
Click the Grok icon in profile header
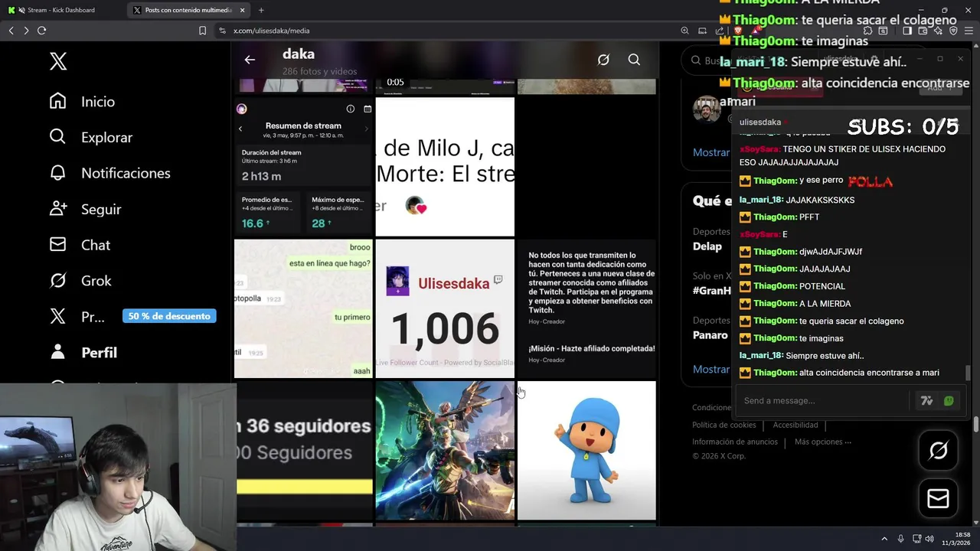tap(603, 60)
